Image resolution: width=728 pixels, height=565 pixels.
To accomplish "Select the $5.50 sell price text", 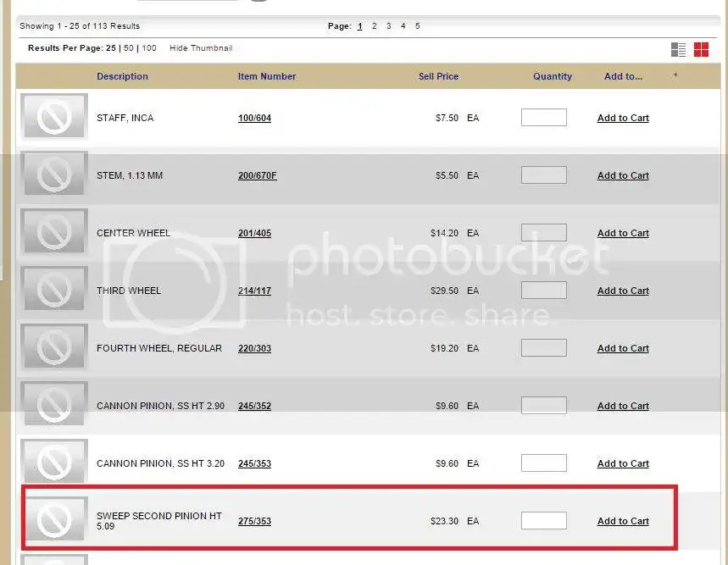I will tap(447, 175).
